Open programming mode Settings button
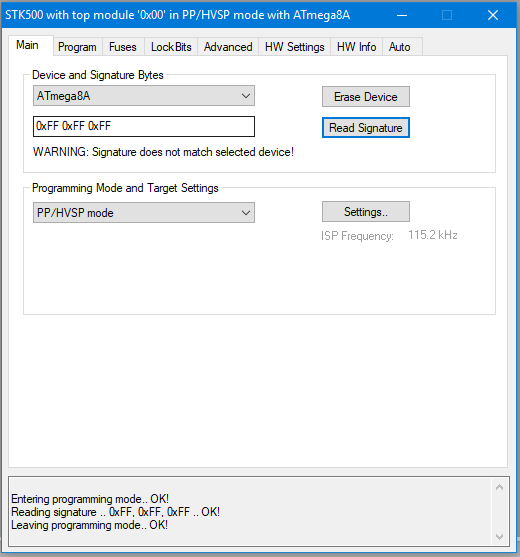 click(365, 212)
